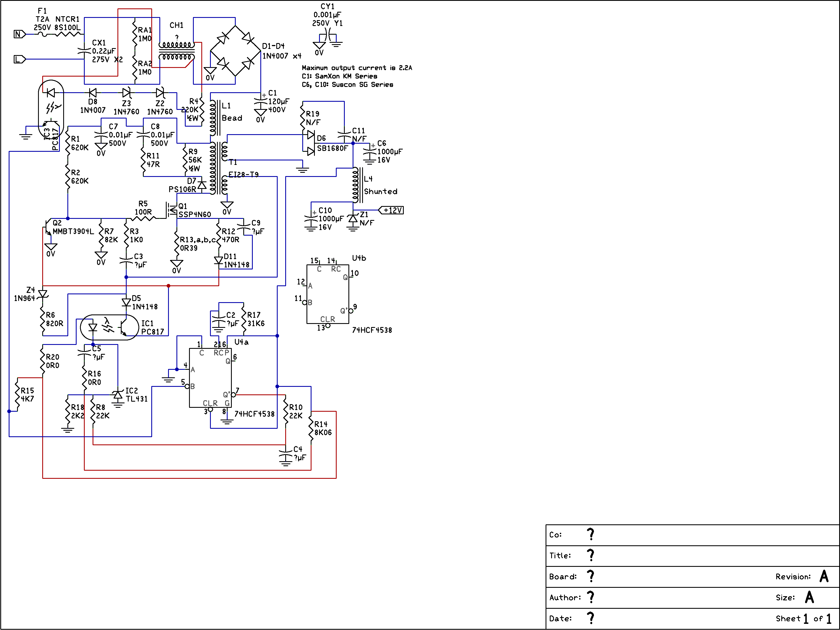Select the R20 0R0 resistor symbol
The image size is (840, 630).
pyautogui.click(x=43, y=361)
